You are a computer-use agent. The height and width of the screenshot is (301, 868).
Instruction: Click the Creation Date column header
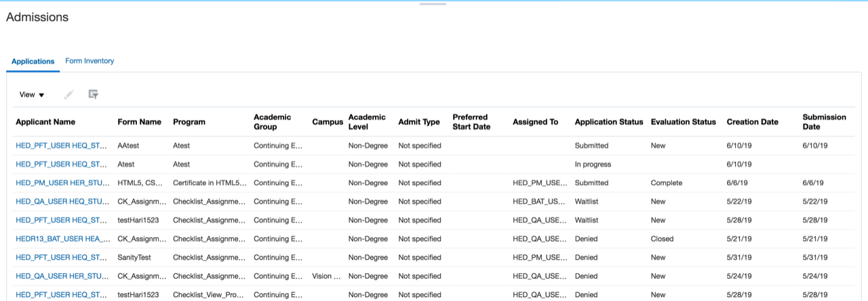(x=752, y=122)
